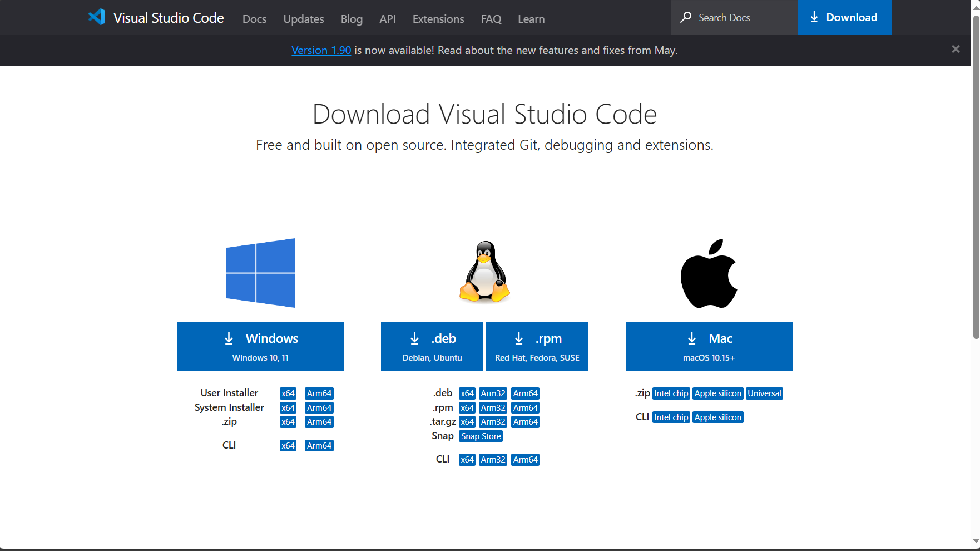Select Windows CLI x64 download
The width and height of the screenshot is (980, 551).
point(288,446)
